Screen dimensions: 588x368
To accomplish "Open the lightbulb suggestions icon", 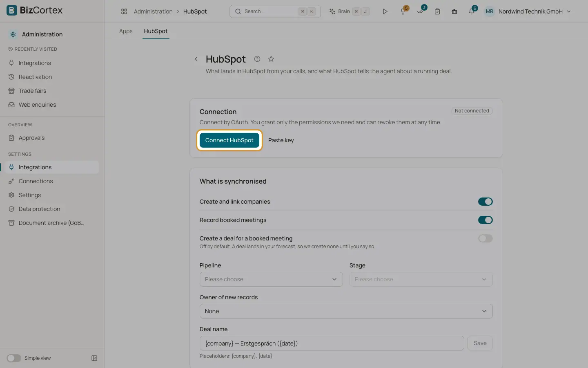I will pyautogui.click(x=403, y=11).
